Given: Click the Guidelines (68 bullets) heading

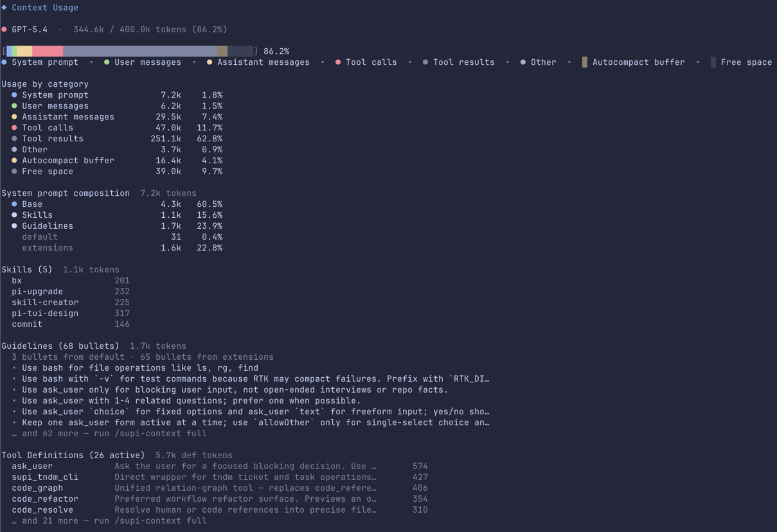Looking at the screenshot, I should 60,346.
